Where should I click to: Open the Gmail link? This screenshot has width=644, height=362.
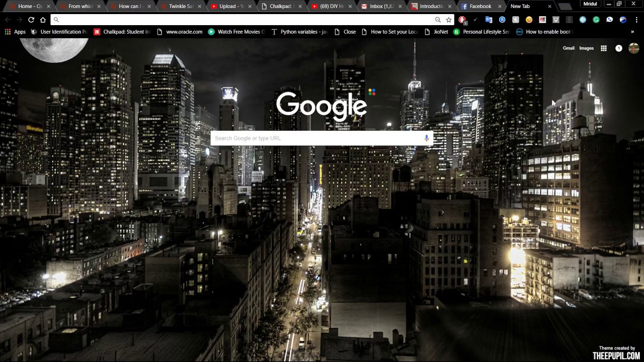pos(569,48)
